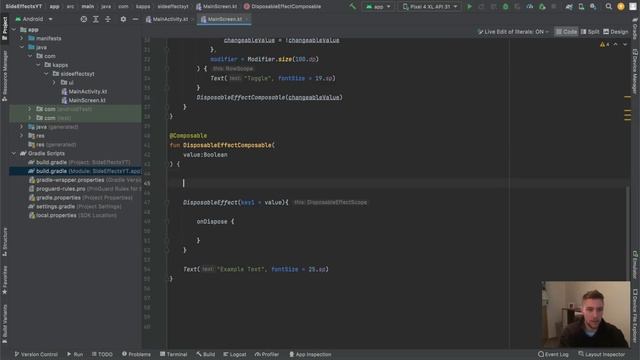640x360 pixels.
Task: Click the Sync Project with Gradle Files icon
Action: tap(569, 7)
